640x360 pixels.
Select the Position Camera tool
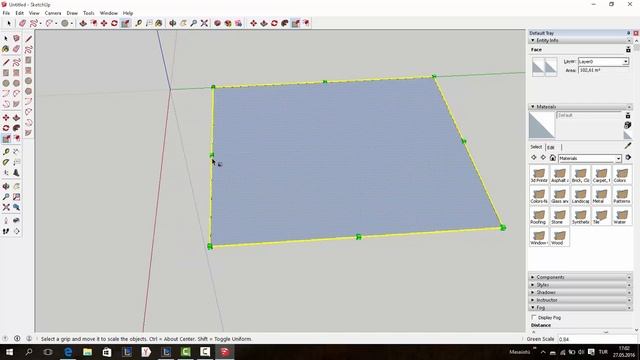[x=6, y=220]
